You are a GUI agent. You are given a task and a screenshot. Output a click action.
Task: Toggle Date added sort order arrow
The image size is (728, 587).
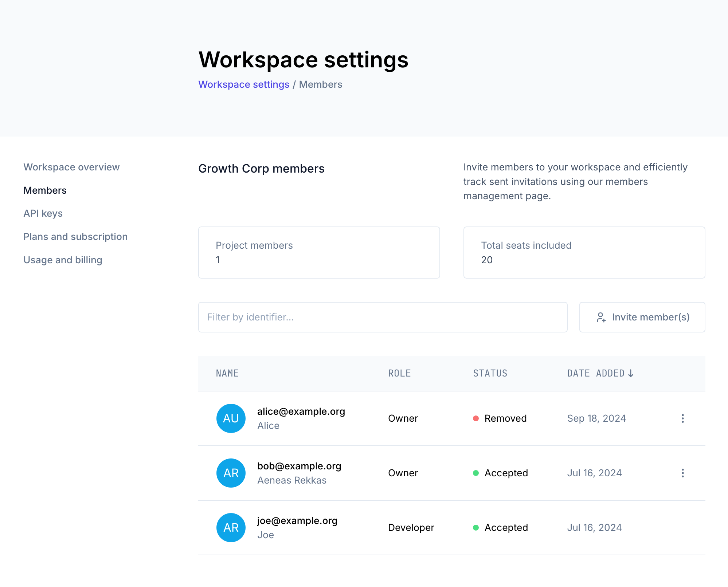tap(631, 373)
